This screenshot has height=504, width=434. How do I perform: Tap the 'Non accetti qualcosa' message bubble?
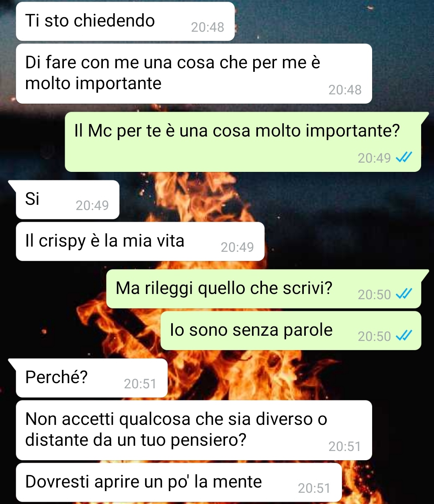(x=194, y=430)
